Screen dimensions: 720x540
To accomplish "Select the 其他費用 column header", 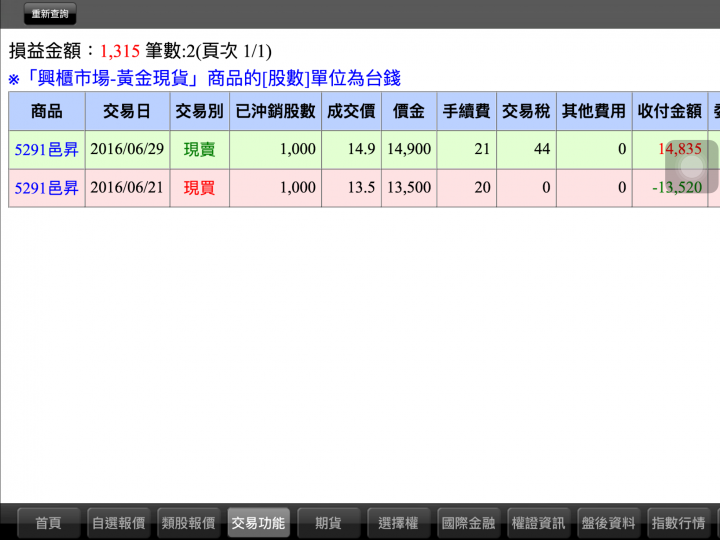I will coord(594,111).
